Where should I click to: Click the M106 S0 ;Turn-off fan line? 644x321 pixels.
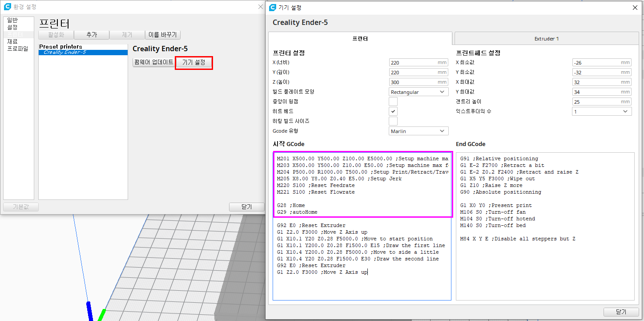pos(493,212)
